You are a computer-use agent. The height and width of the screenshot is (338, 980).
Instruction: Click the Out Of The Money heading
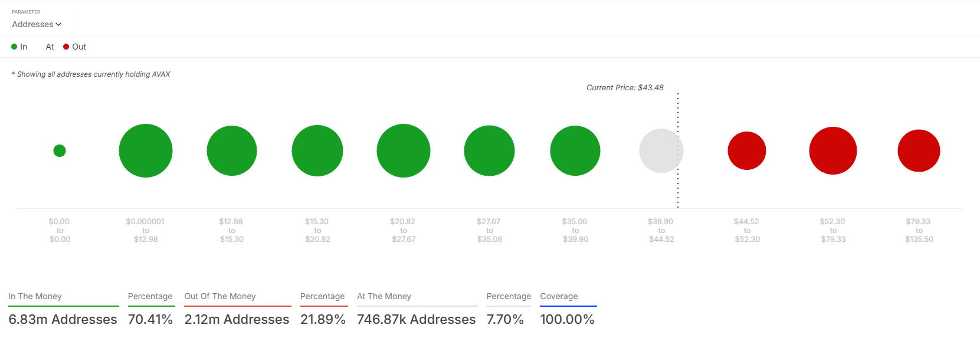click(x=220, y=296)
